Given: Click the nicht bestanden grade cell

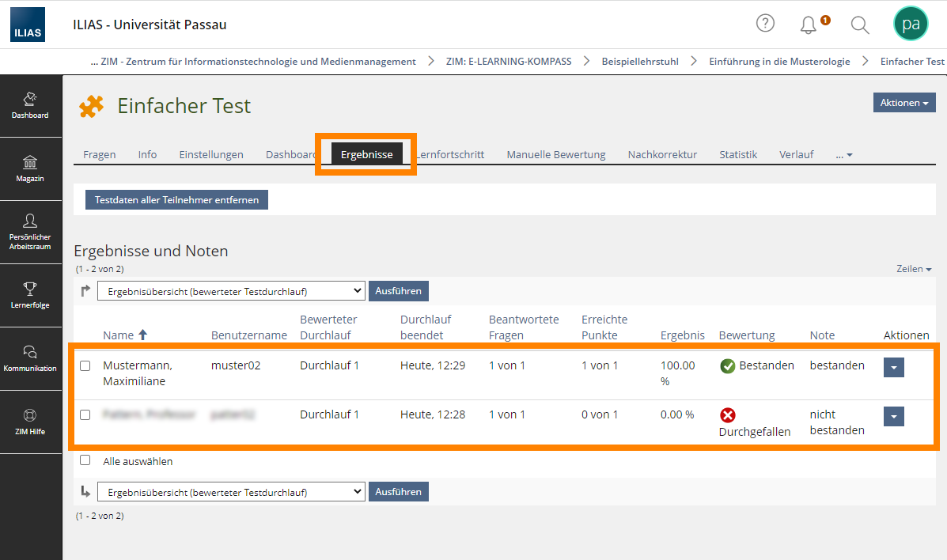Looking at the screenshot, I should 837,422.
